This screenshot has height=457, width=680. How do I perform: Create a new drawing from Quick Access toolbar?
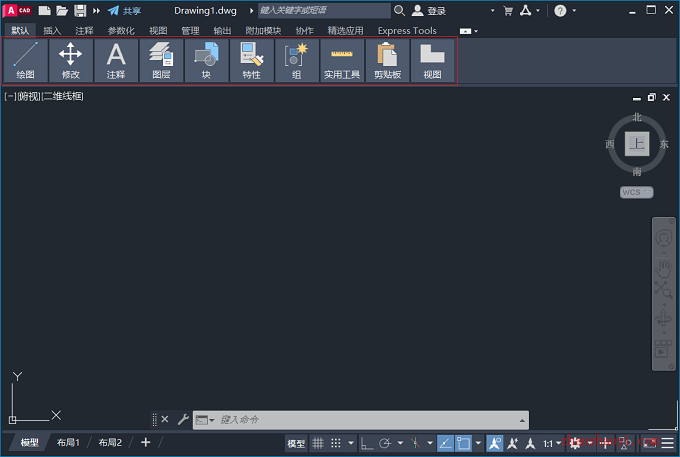[x=44, y=10]
